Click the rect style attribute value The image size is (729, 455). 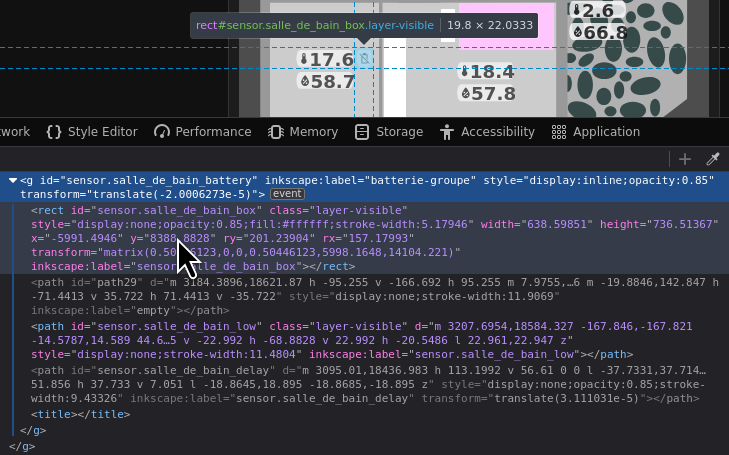click(272, 224)
